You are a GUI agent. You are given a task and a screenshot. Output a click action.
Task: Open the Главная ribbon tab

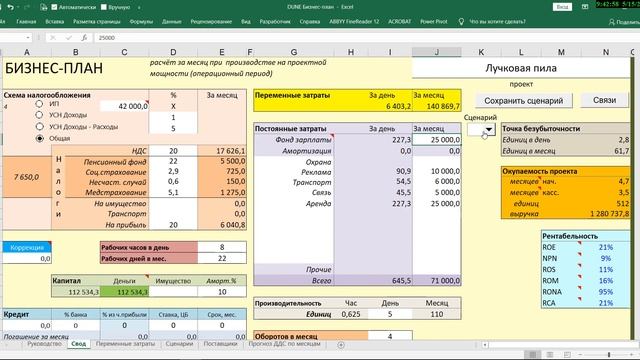27,22
